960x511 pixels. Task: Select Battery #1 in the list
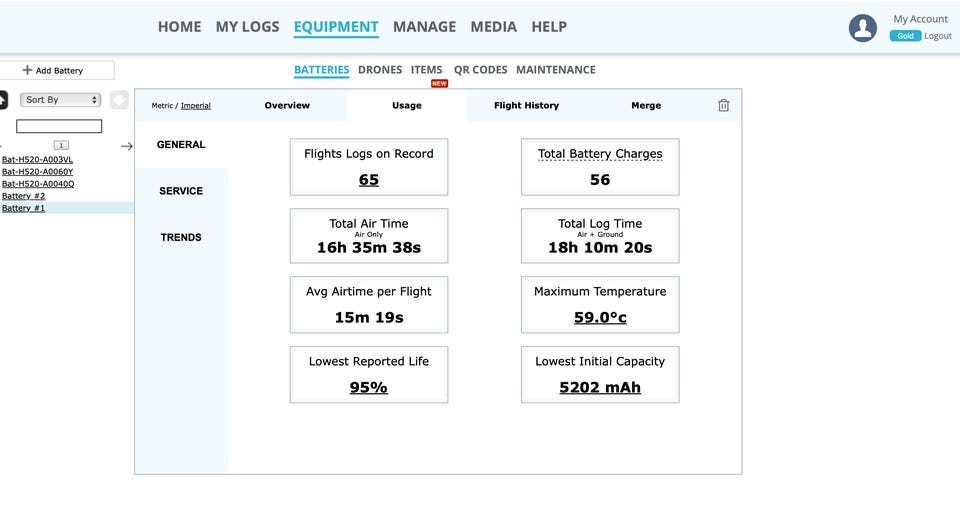tap(23, 208)
